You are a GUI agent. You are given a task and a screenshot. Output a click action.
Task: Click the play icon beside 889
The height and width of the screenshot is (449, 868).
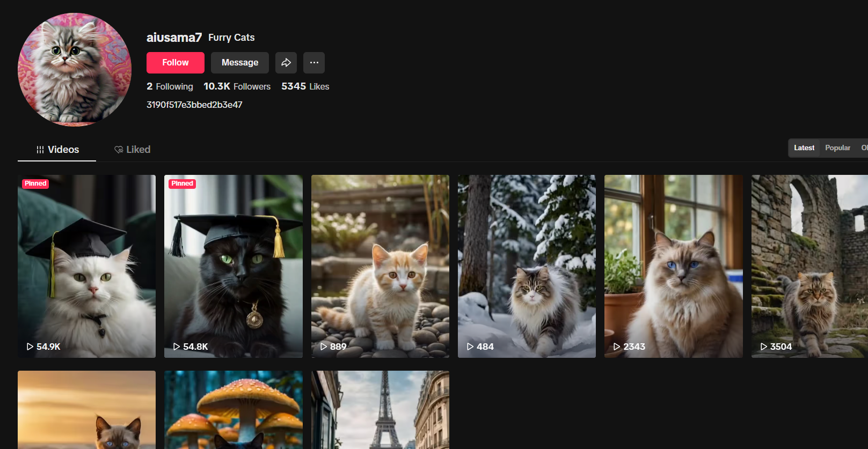coord(324,347)
